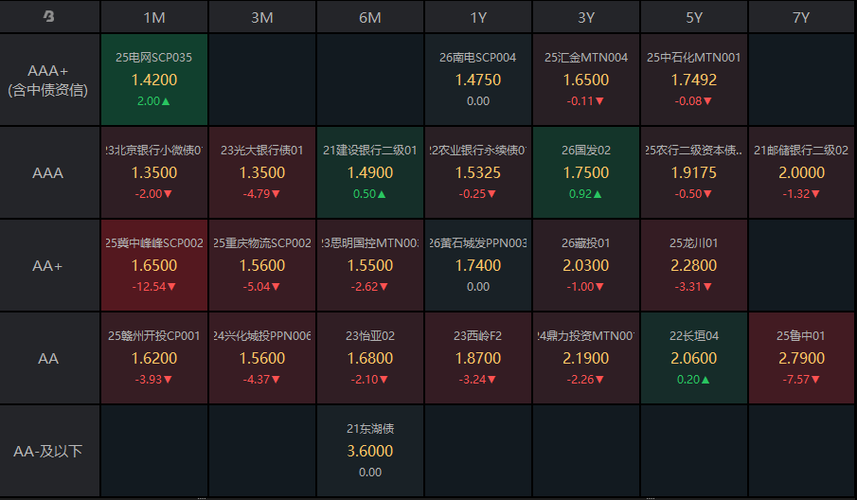The width and height of the screenshot is (857, 500).
Task: Click the AA-及以下 rating row header
Action: click(48, 451)
